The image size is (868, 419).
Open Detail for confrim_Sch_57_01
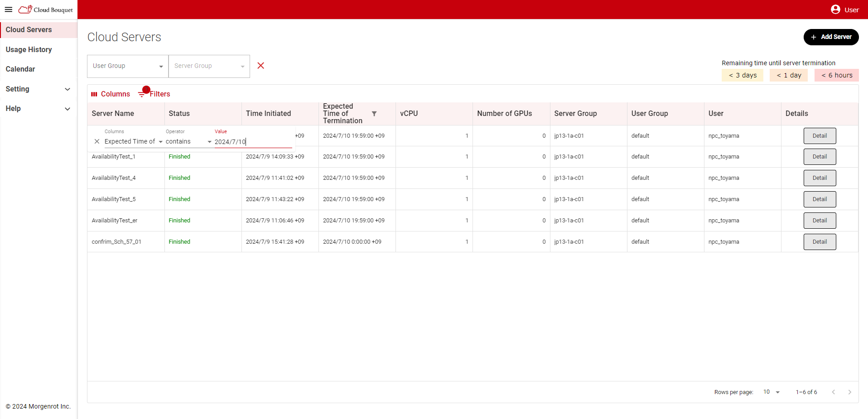820,242
